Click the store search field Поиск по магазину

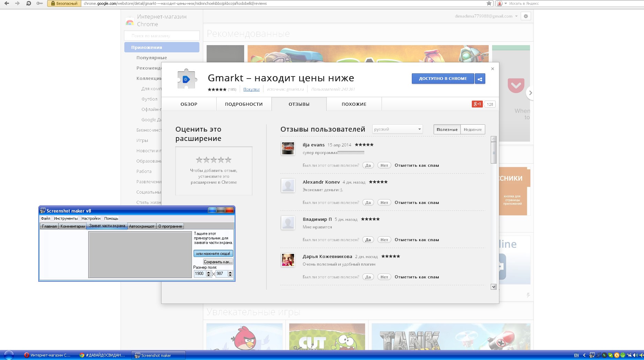click(162, 35)
